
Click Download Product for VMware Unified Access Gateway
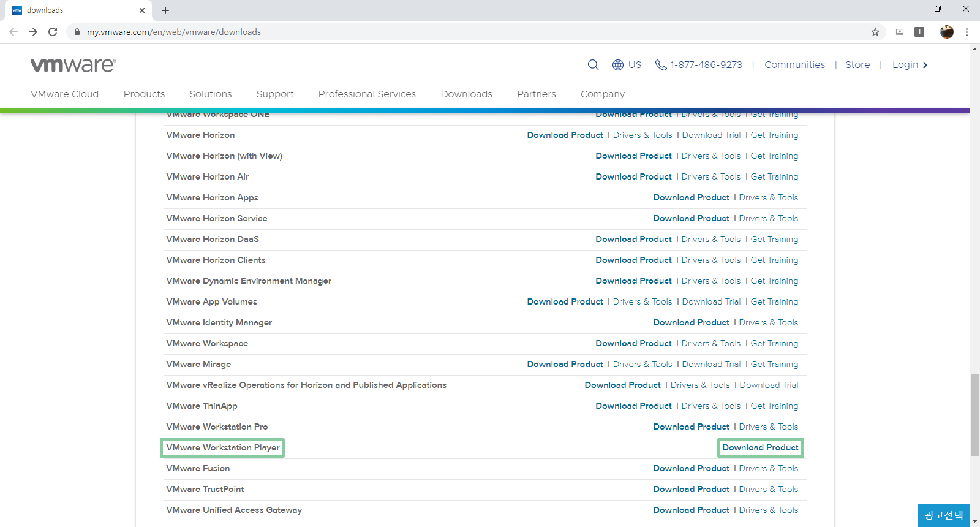(x=692, y=510)
